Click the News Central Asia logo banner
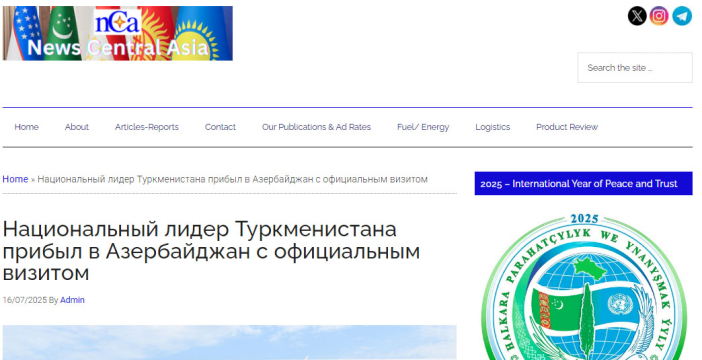This screenshot has width=702, height=360. [118, 33]
